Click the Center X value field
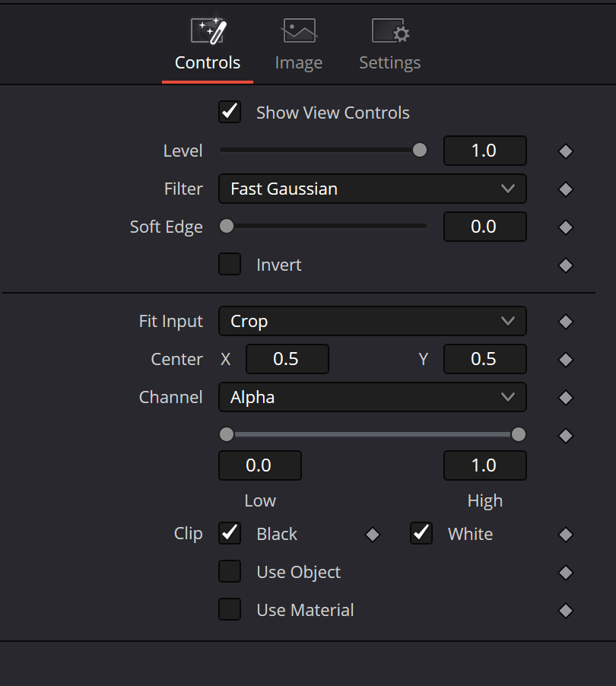The image size is (616, 686). [287, 359]
